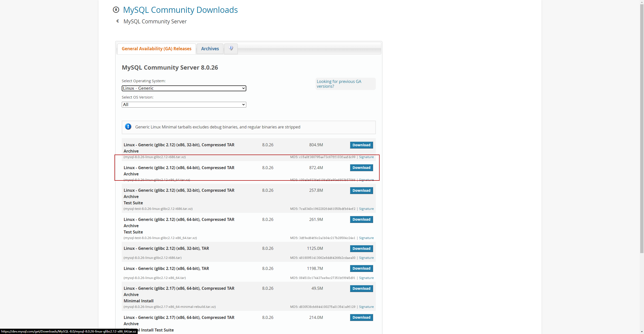Click MD5 value 7ca8340c1962282fd461050bdfb64ef2

327,209
